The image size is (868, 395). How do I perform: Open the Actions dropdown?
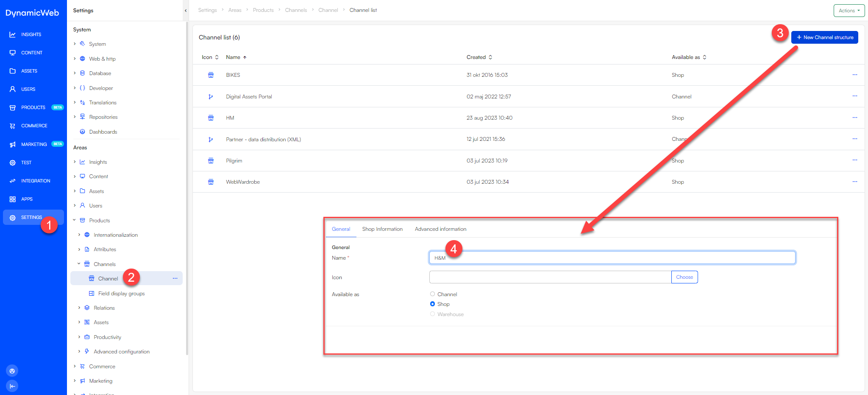coord(849,11)
